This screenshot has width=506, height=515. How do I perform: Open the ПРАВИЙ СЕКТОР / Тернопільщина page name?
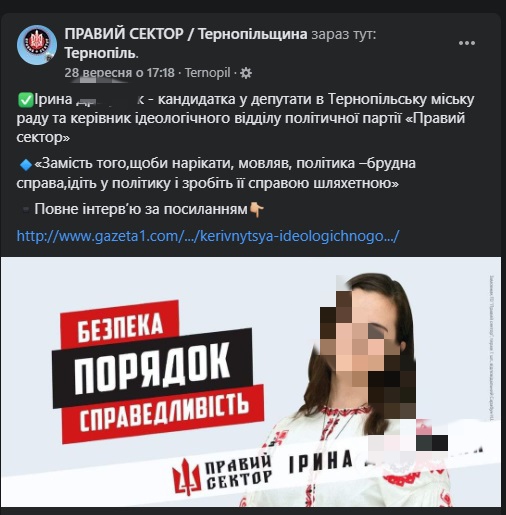186,34
